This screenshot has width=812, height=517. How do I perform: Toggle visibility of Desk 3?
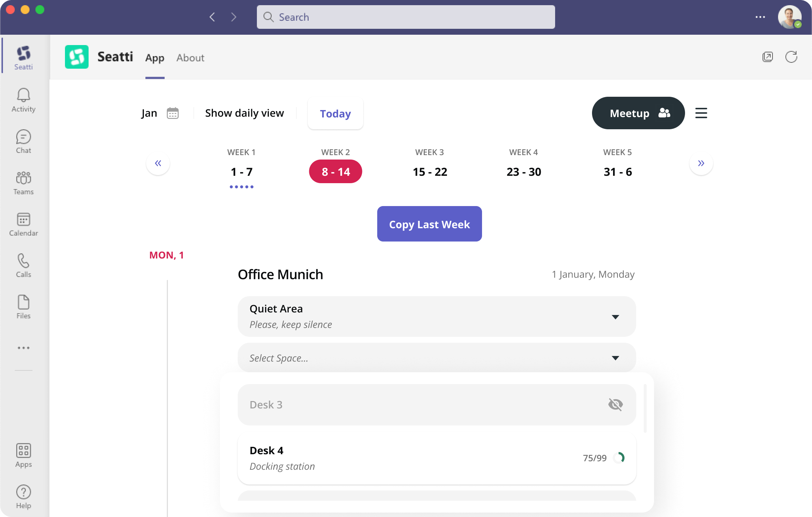coord(616,405)
